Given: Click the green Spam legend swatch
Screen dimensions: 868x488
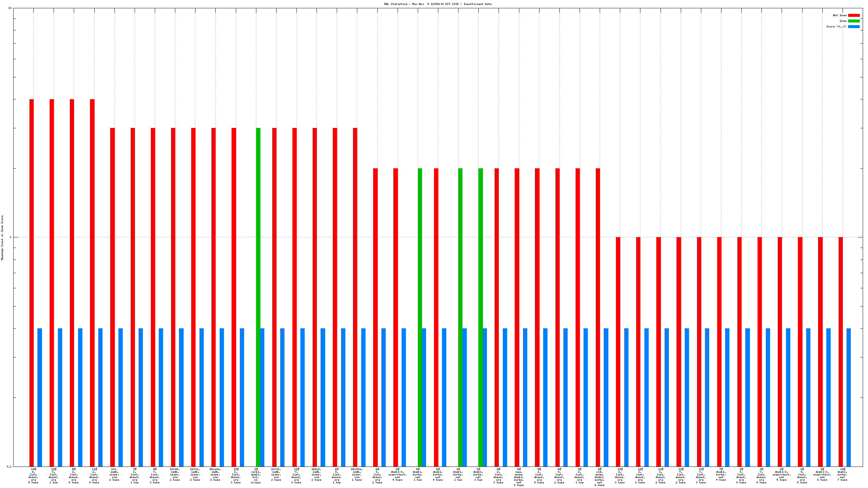Looking at the screenshot, I should coord(853,21).
